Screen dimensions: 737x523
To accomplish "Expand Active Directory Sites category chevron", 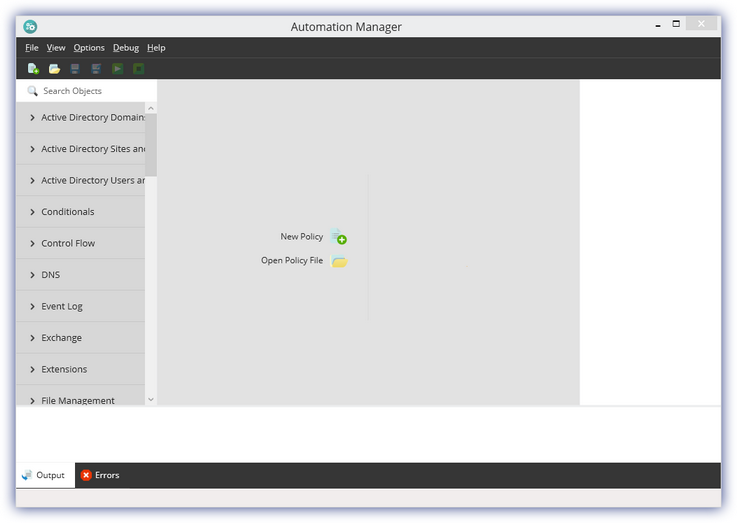I will [32, 149].
